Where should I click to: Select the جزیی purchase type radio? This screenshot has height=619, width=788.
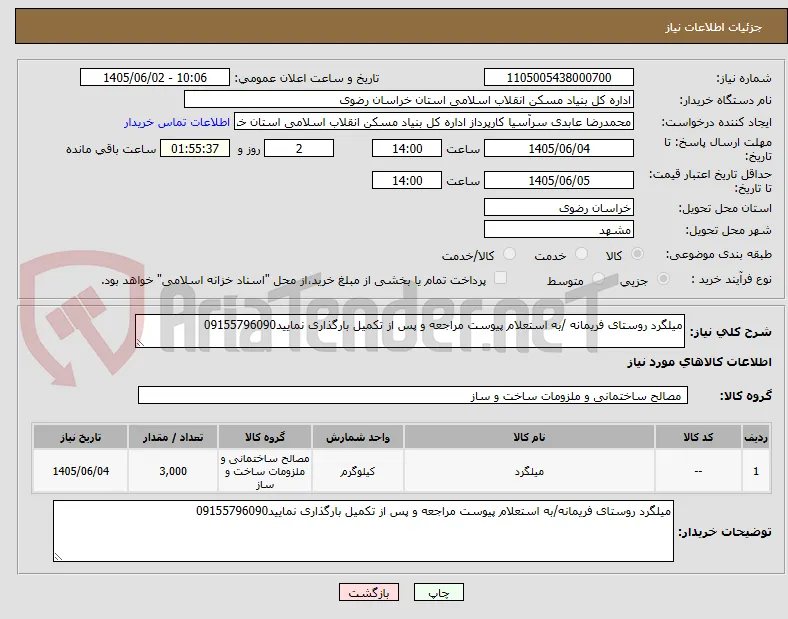coord(663,279)
